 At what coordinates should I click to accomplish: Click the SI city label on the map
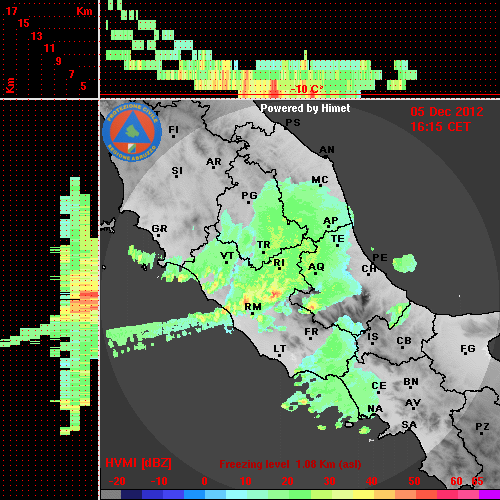click(177, 171)
